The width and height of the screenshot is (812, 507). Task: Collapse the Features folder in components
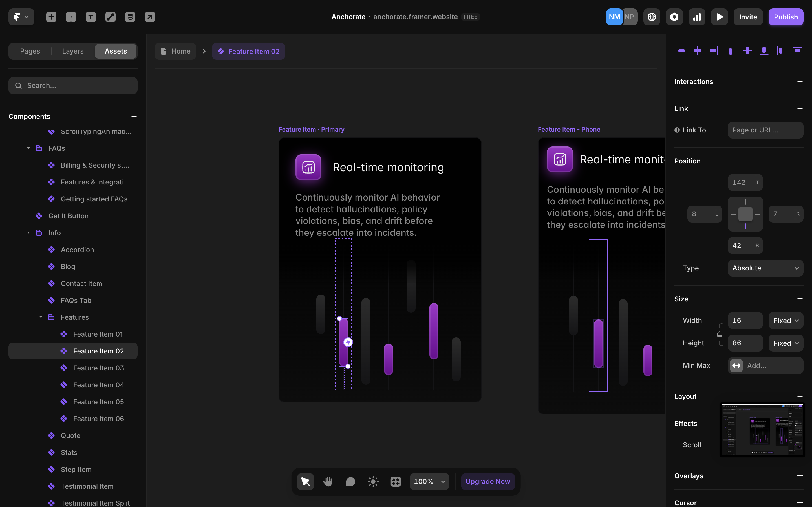[41, 317]
